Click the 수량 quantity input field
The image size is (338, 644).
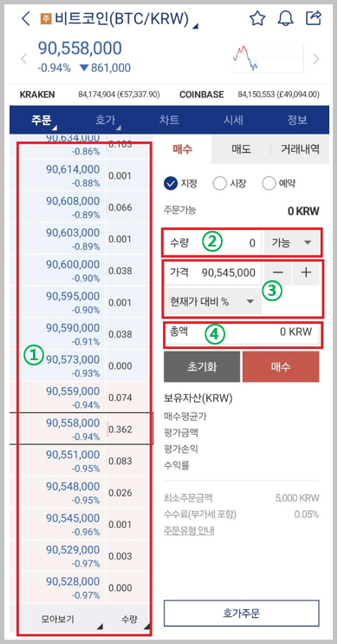(212, 243)
